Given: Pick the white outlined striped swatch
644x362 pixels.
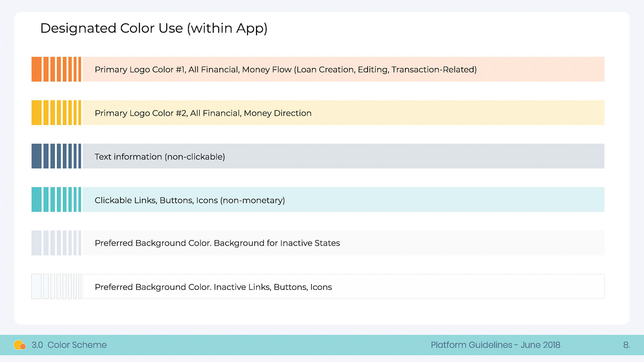Looking at the screenshot, I should pos(56,287).
